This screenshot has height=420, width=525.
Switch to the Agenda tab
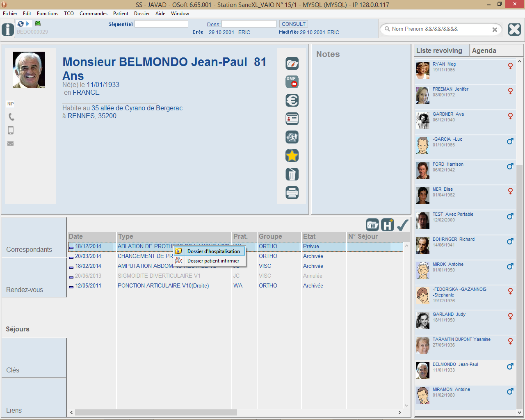[x=484, y=50]
